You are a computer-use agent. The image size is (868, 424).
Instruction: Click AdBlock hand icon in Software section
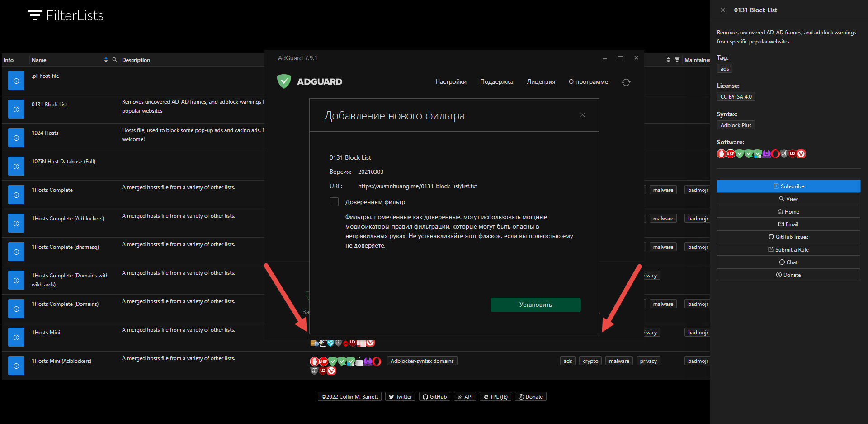[x=722, y=154]
